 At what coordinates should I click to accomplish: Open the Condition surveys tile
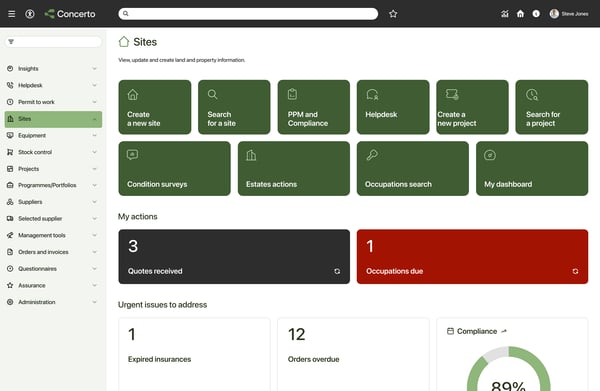[x=174, y=169]
